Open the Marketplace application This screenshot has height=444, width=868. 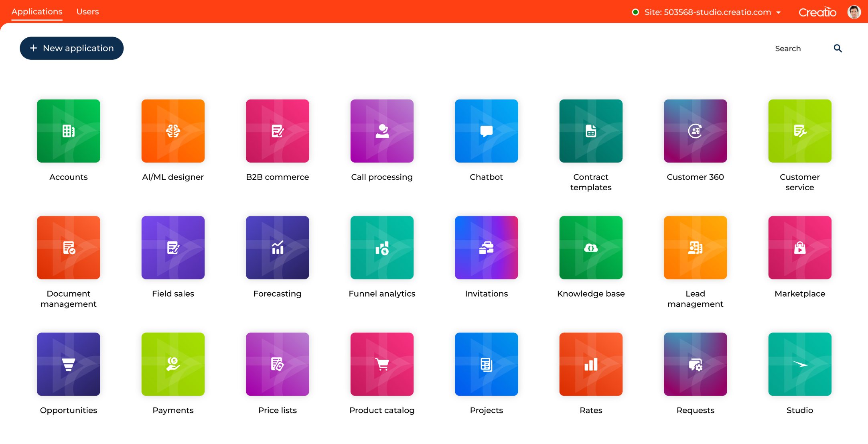pos(799,247)
